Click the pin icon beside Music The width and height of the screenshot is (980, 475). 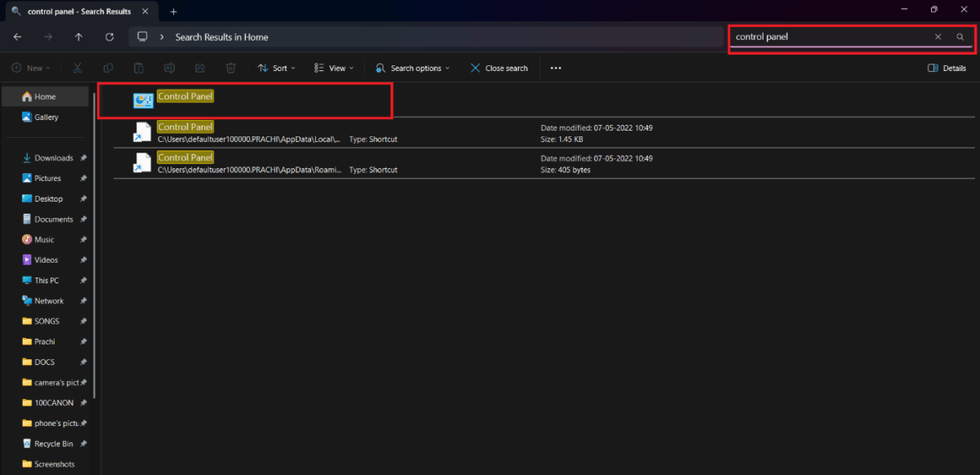[x=83, y=240]
